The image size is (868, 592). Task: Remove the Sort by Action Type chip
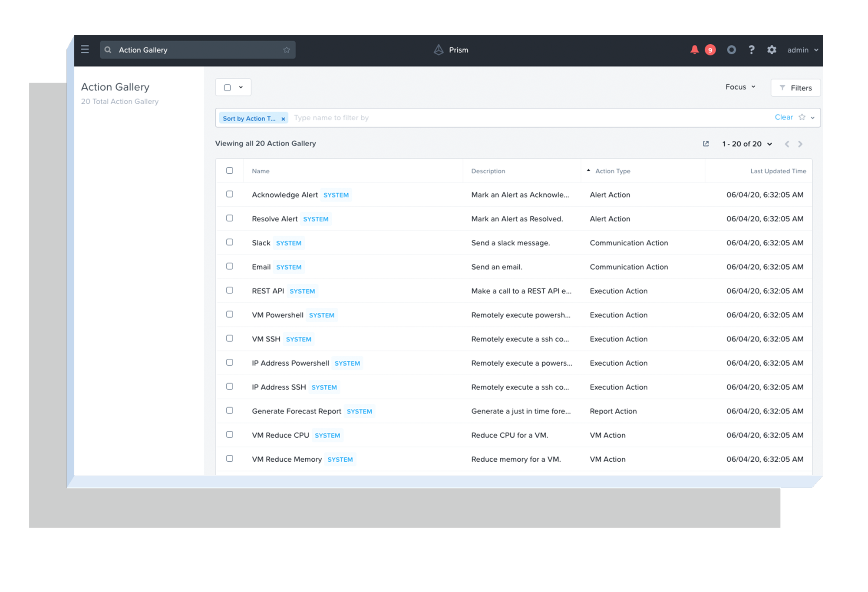click(x=283, y=119)
